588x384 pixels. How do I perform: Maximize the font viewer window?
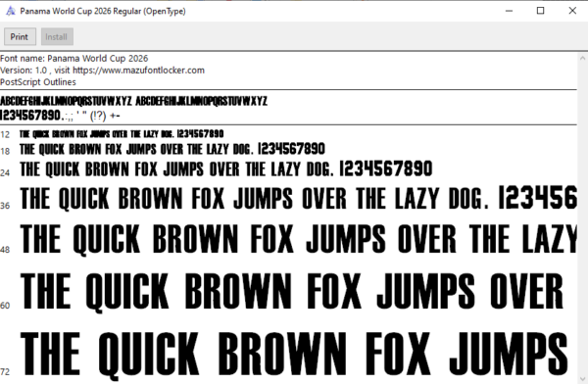point(540,11)
